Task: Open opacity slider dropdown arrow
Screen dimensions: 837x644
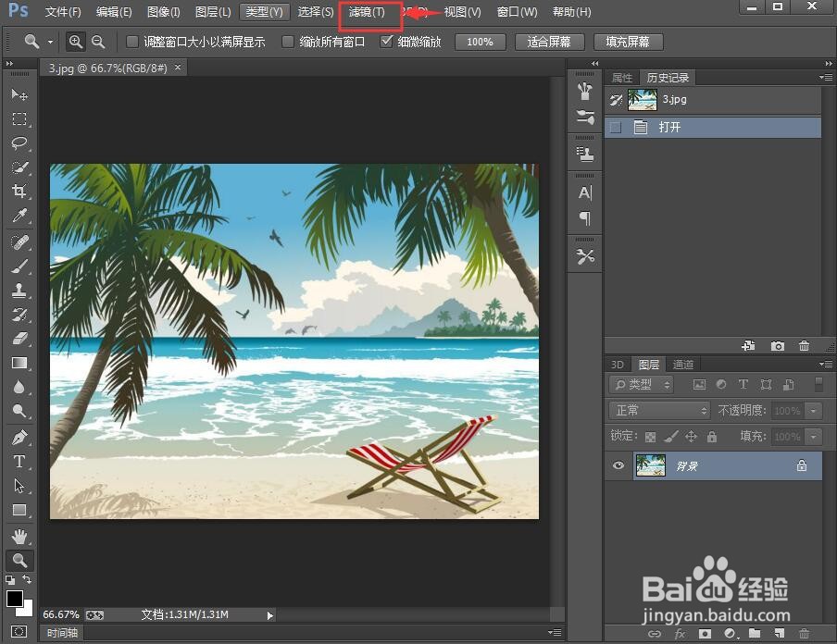Action: tap(814, 411)
